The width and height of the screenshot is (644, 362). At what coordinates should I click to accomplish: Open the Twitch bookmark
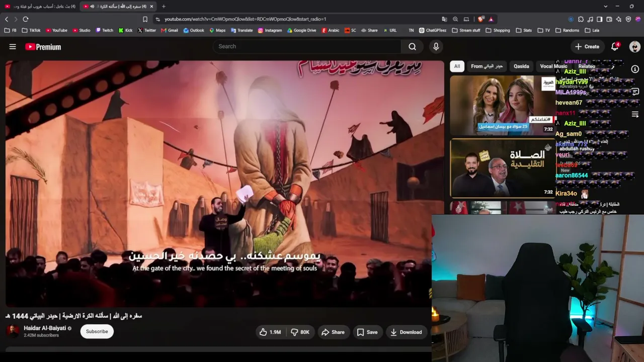[105, 30]
